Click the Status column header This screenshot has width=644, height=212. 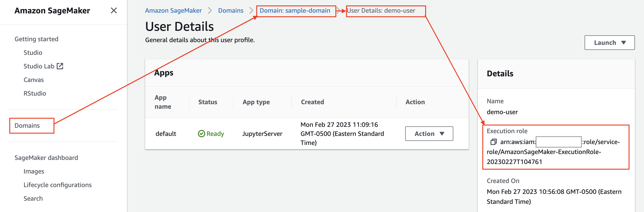pyautogui.click(x=207, y=102)
